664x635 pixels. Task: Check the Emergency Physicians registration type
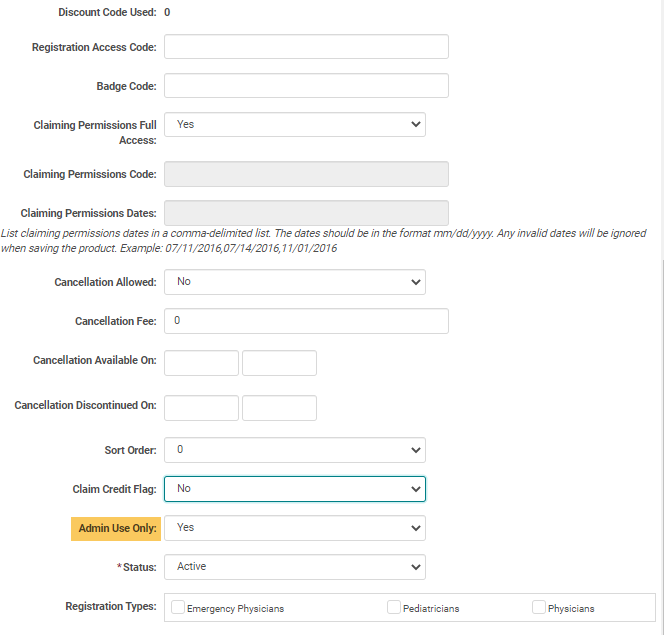[x=178, y=607]
